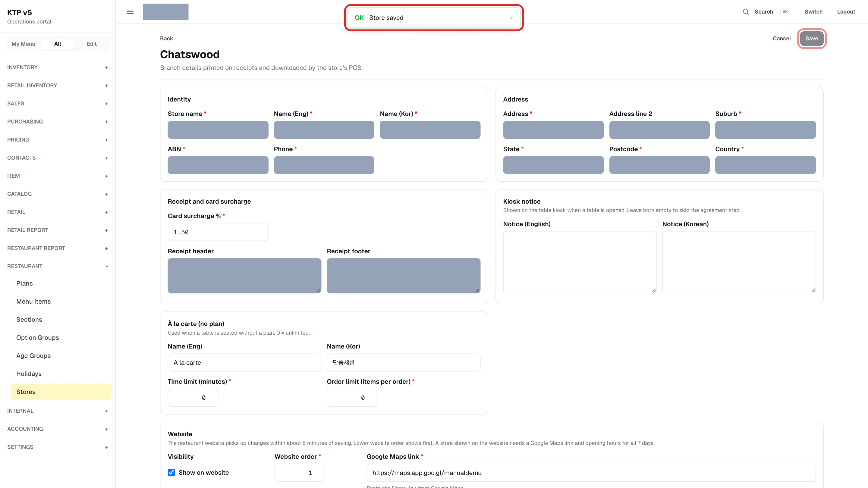Expand the SALES section

point(58,103)
